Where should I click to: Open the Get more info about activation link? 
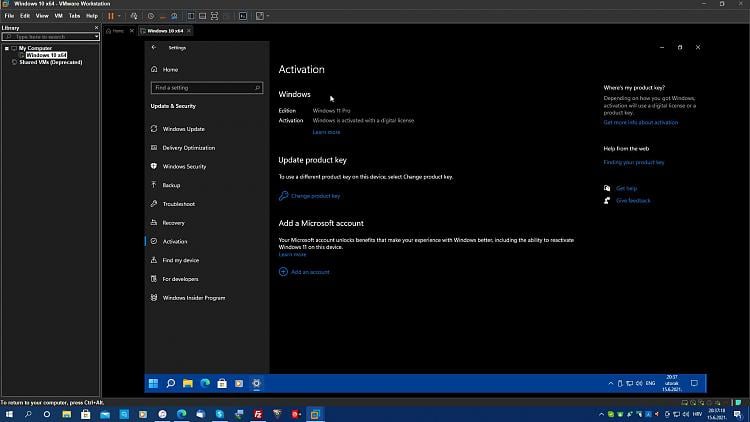640,122
